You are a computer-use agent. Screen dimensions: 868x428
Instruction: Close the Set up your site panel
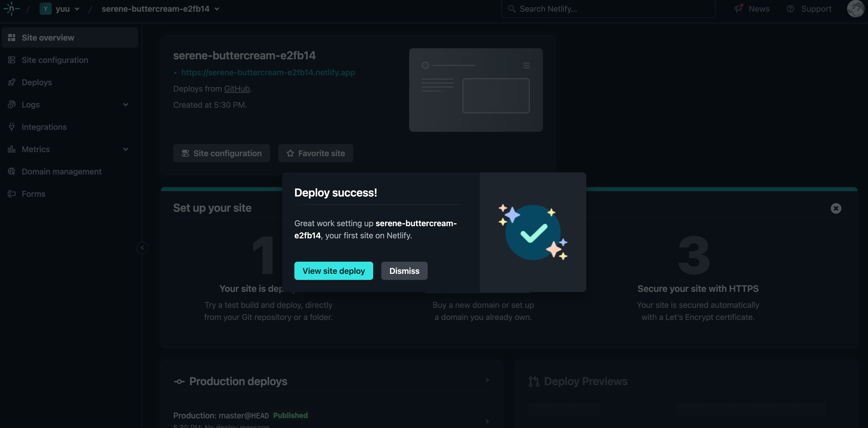click(x=836, y=208)
